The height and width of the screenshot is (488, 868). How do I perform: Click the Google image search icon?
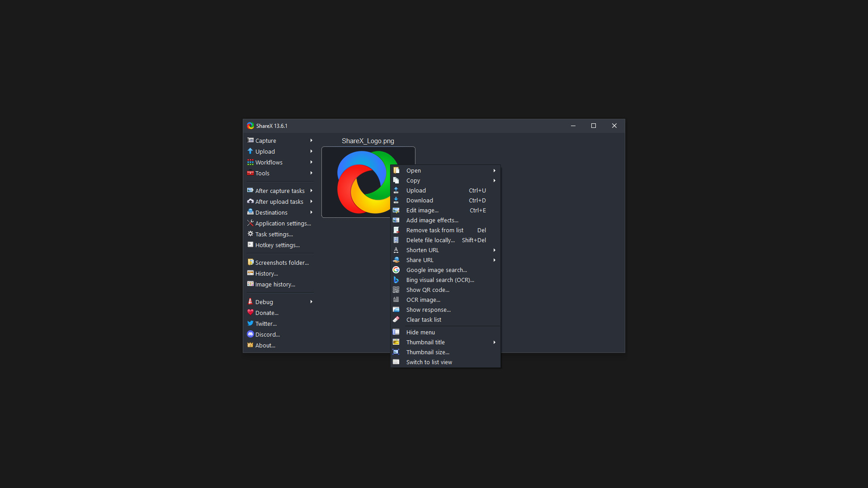(396, 270)
